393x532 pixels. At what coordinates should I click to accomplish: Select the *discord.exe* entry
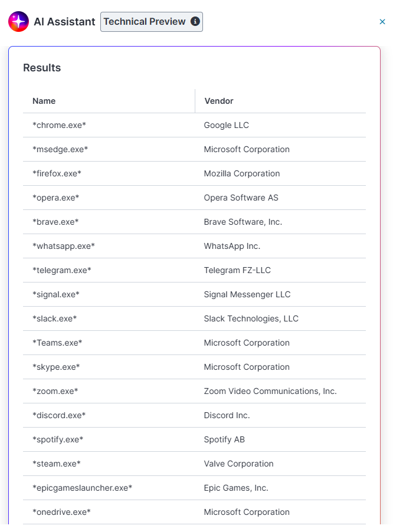[59, 415]
